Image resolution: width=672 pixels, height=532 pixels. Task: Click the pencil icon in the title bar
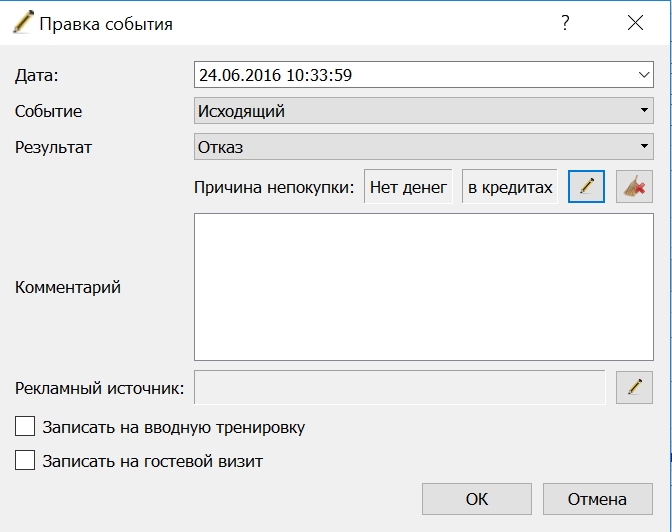point(23,23)
